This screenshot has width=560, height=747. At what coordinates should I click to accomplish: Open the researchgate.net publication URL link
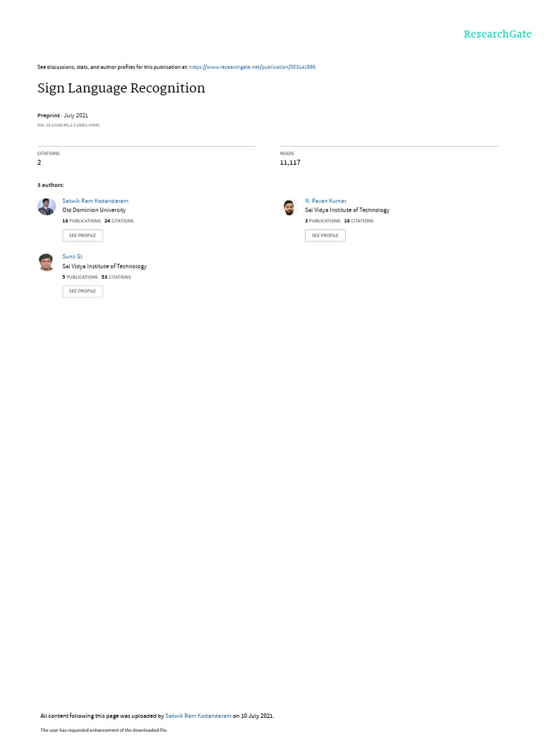[252, 67]
